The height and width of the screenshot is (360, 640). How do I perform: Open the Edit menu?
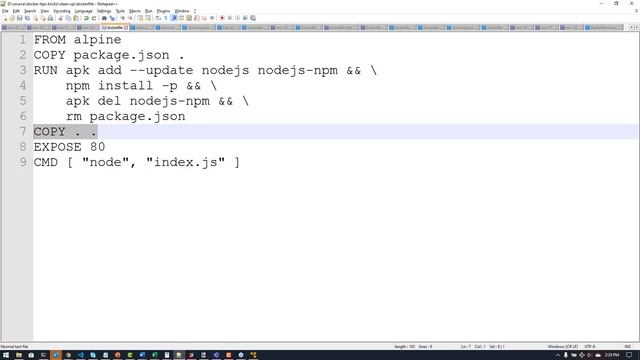tap(16, 11)
